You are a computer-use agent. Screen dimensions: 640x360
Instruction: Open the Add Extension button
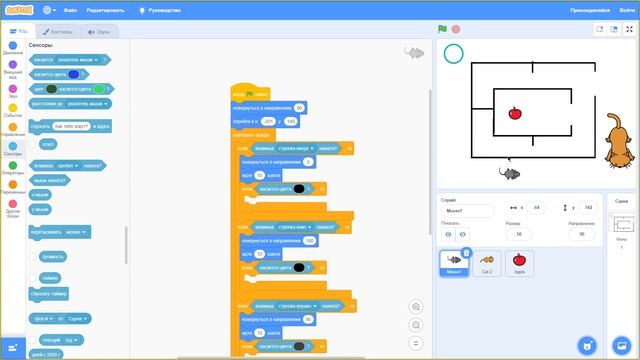click(x=13, y=348)
